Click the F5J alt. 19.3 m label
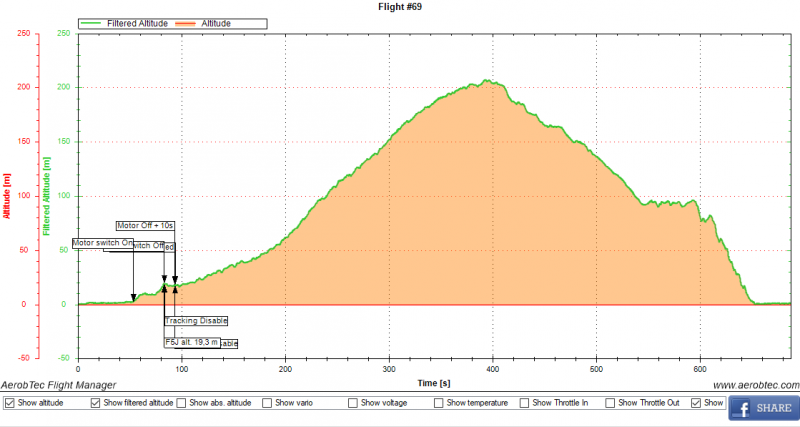Image resolution: width=800 pixels, height=427 pixels. click(192, 342)
